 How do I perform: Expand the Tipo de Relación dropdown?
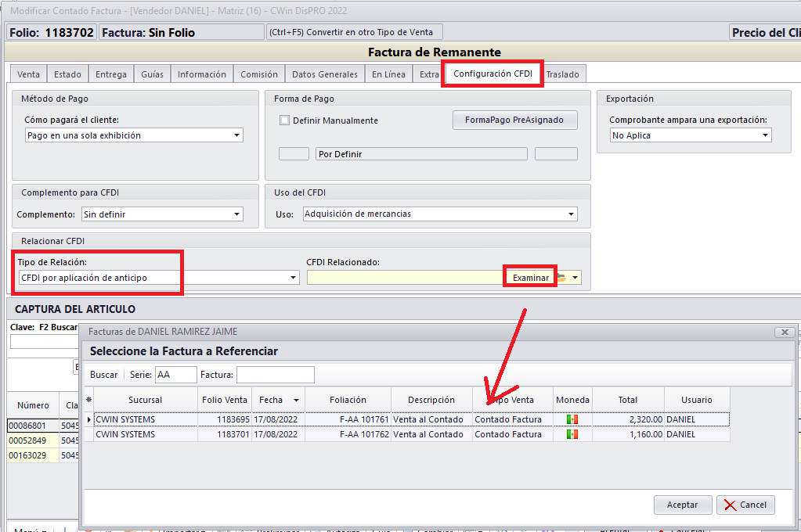[293, 278]
